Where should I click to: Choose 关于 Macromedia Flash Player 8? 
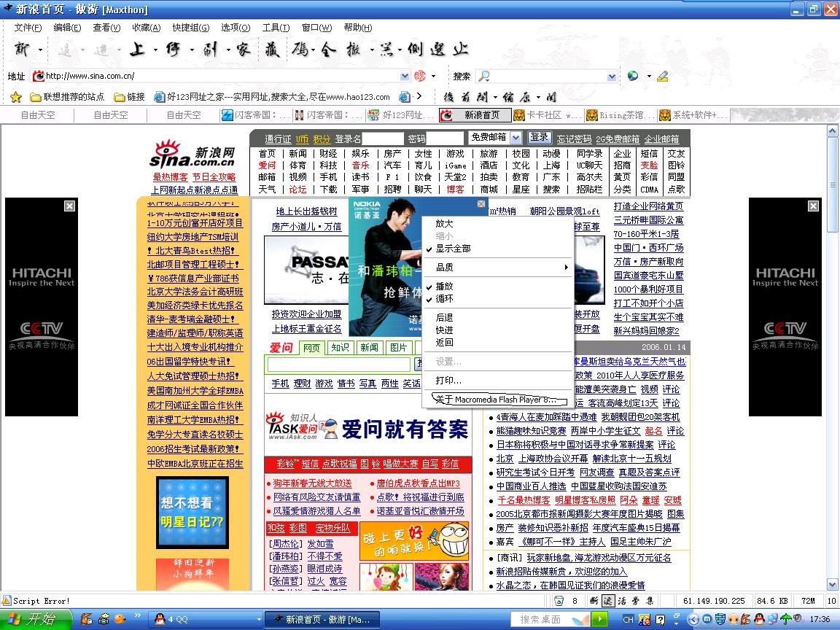[x=495, y=400]
